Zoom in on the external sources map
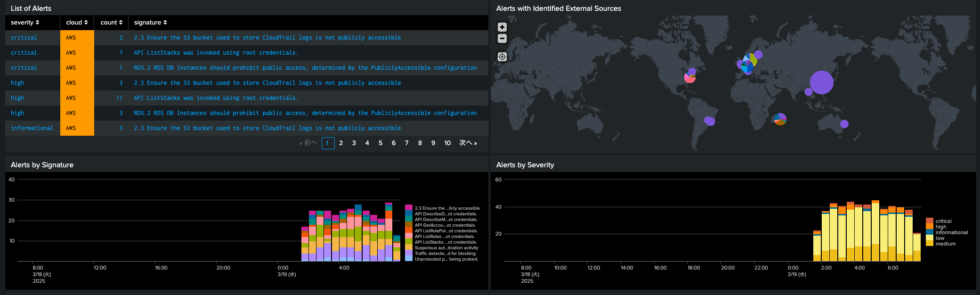This screenshot has width=980, height=295. click(x=502, y=27)
